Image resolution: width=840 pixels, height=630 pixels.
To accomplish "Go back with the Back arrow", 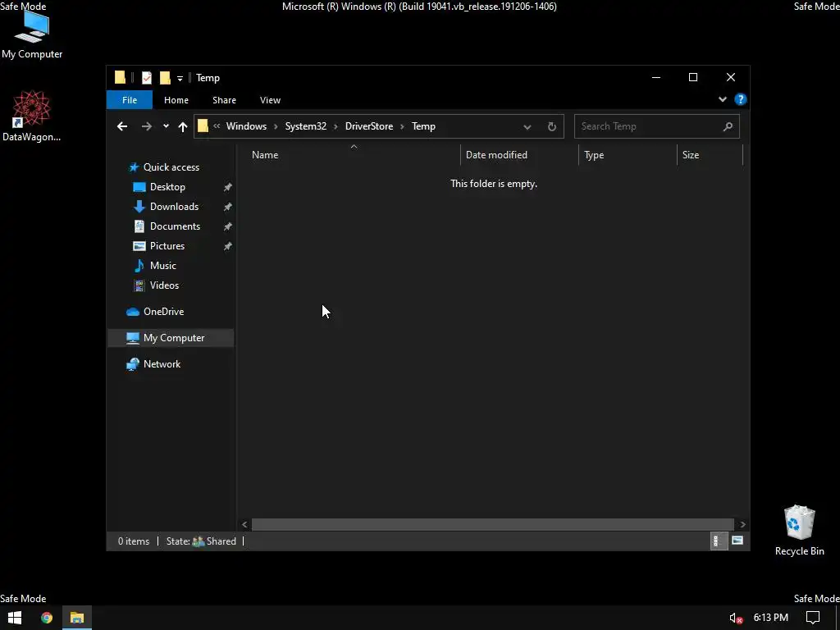I will coord(122,126).
